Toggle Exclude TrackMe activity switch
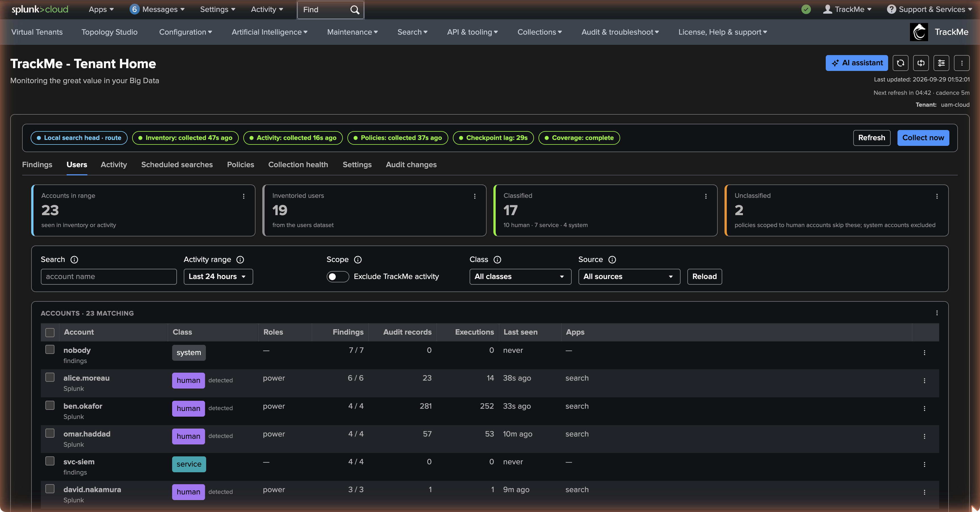This screenshot has height=512, width=980. pyautogui.click(x=337, y=277)
